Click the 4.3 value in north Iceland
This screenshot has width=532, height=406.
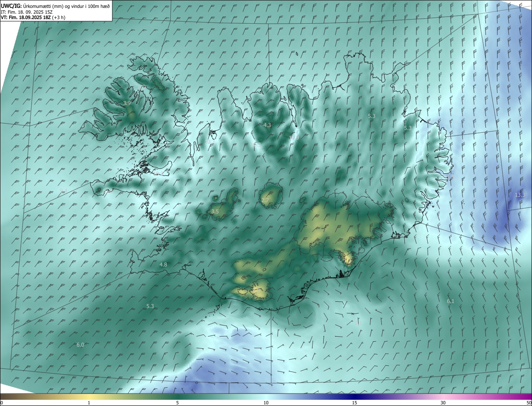click(267, 125)
